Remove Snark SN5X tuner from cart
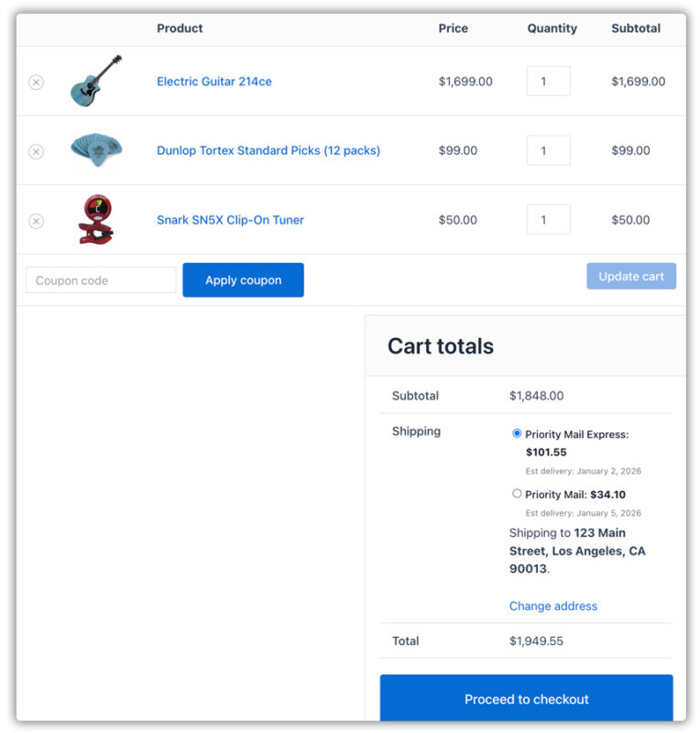The width and height of the screenshot is (700, 733). pyautogui.click(x=36, y=221)
